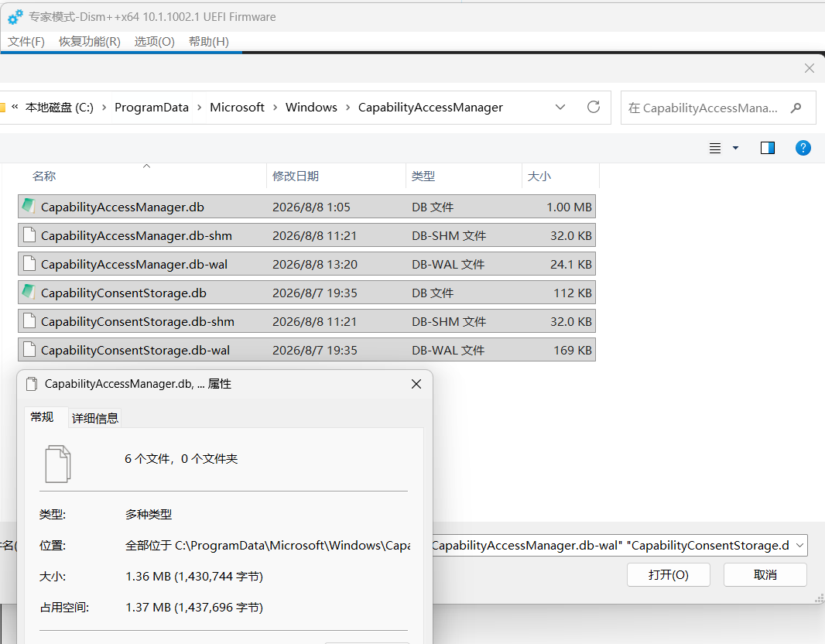Click the 112 KB size cell
825x644 pixels.
[x=573, y=293]
